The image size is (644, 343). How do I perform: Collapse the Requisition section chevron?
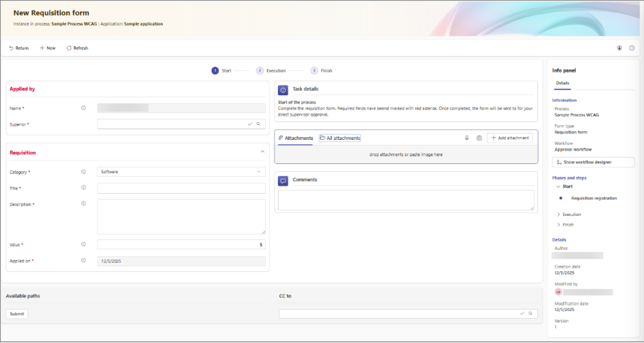tap(262, 152)
